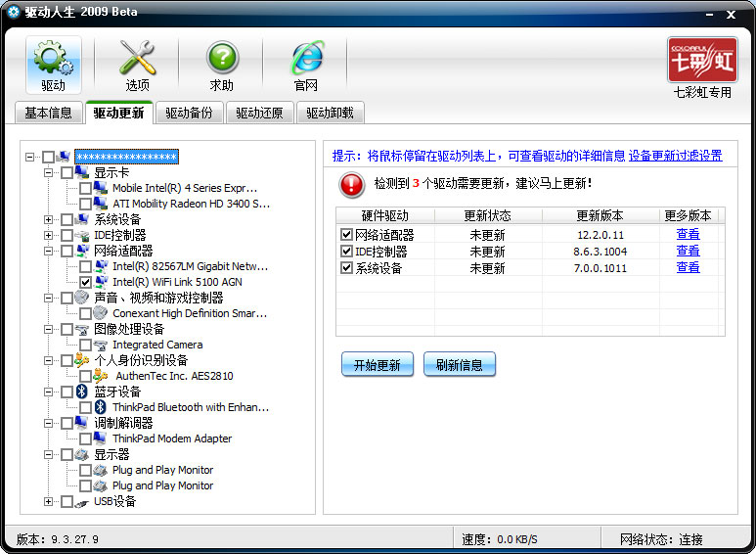Click the 开始更新 button
The image size is (756, 554).
[378, 364]
